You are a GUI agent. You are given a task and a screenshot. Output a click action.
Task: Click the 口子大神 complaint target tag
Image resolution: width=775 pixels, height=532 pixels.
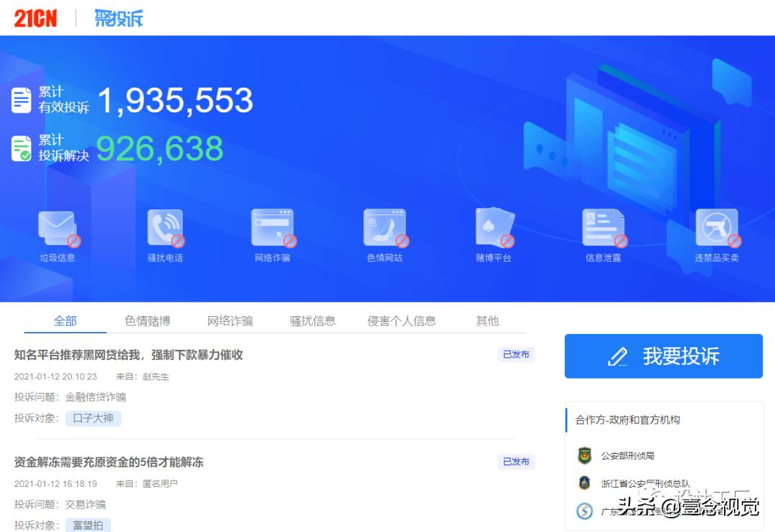[x=93, y=418]
